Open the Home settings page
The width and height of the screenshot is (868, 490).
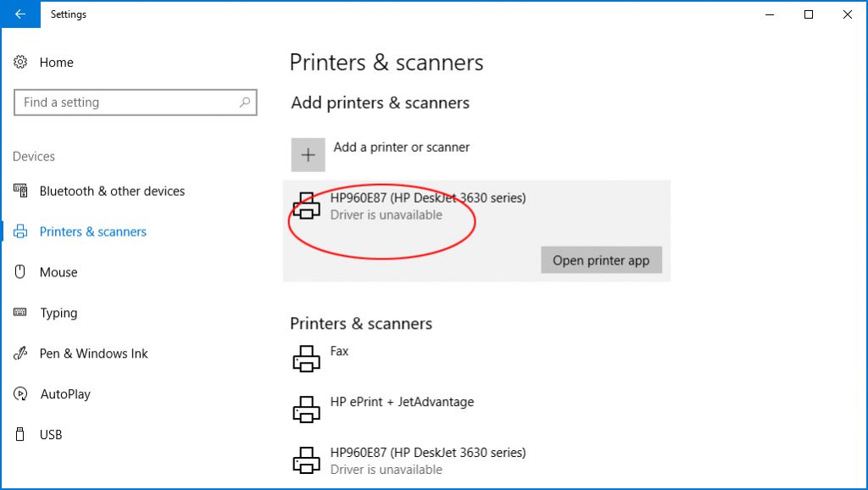[x=57, y=63]
